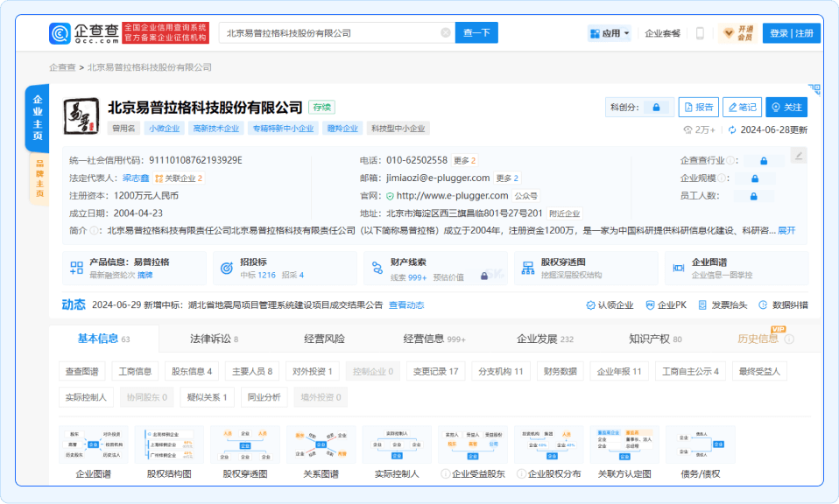Image resolution: width=839 pixels, height=504 pixels.
Task: Click the 变更记录 17 sub-tab
Action: 435,371
